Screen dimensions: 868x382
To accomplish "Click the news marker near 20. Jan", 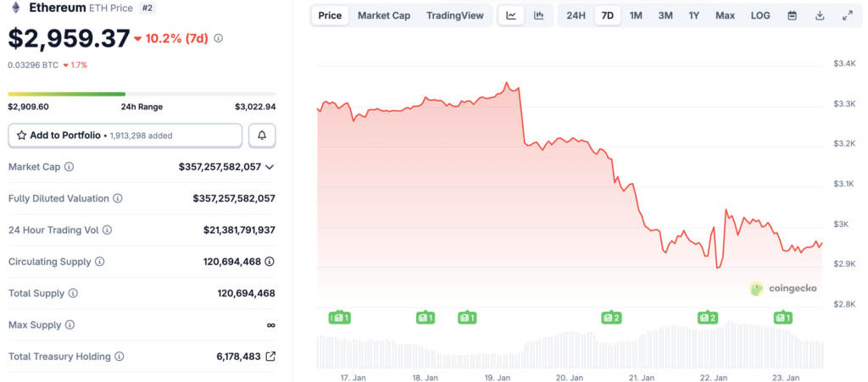I will tap(611, 318).
